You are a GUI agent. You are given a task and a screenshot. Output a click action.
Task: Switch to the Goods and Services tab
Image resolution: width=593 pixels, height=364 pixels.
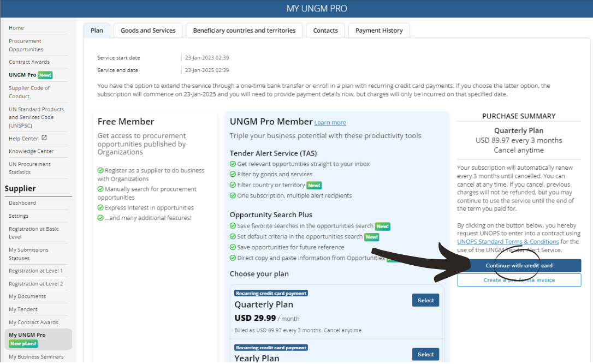pos(148,31)
